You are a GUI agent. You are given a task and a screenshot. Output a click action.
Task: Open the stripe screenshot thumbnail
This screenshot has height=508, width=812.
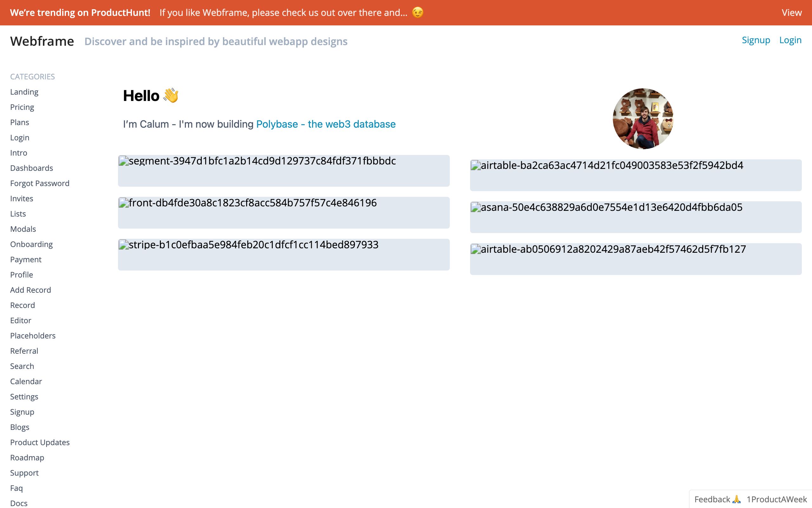284,255
